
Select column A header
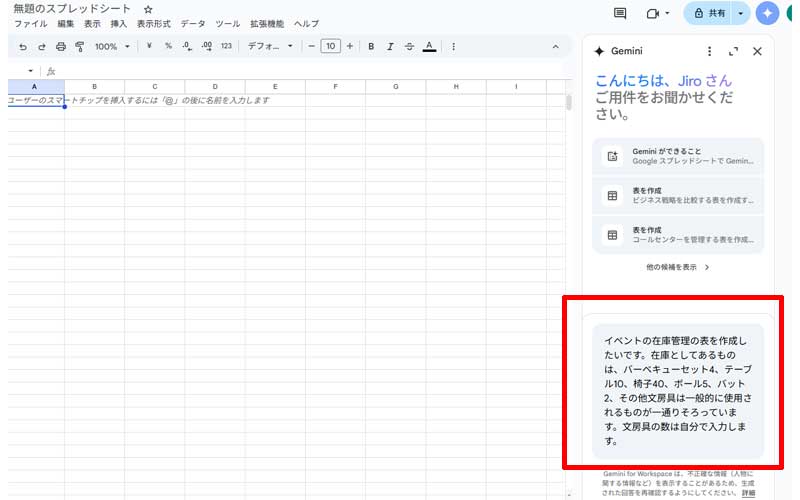[x=35, y=87]
